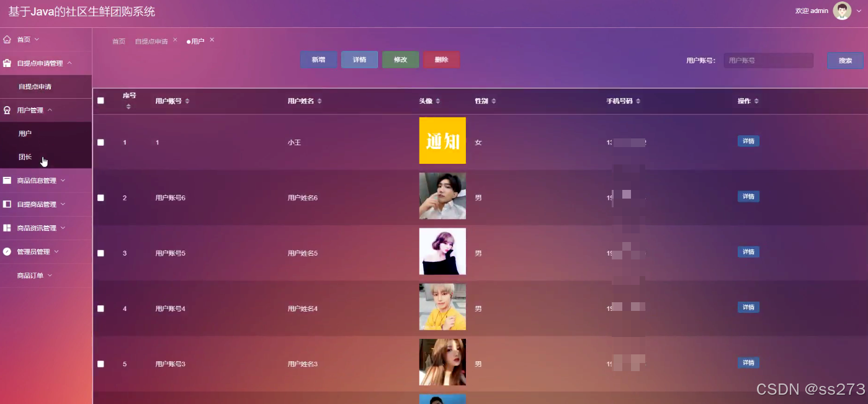The height and width of the screenshot is (404, 868).
Task: Click the layout icon beside 商品资讯管理
Action: point(7,228)
